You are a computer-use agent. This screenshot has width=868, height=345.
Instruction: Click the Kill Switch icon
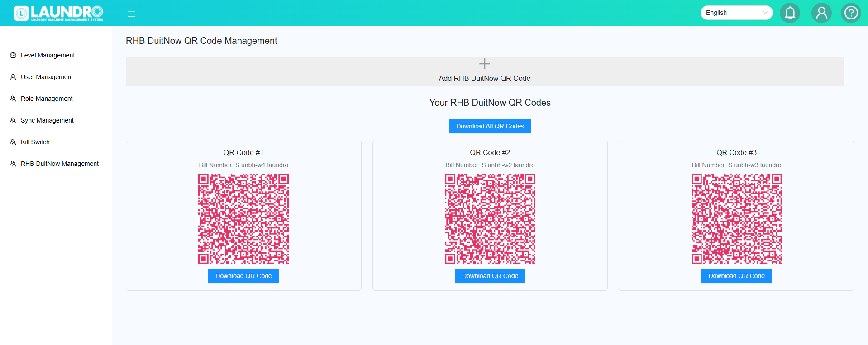(13, 142)
